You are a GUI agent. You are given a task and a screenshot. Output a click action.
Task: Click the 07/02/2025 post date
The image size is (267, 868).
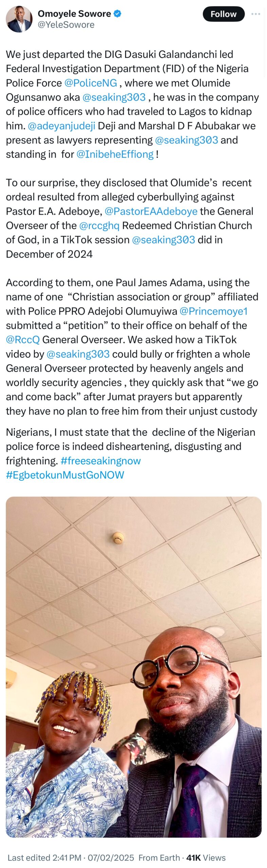tap(111, 857)
